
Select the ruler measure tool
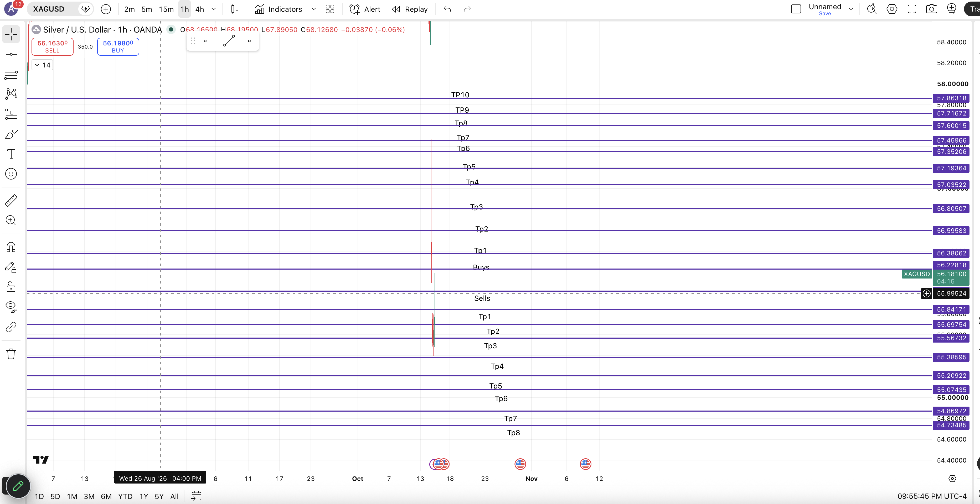tap(11, 200)
